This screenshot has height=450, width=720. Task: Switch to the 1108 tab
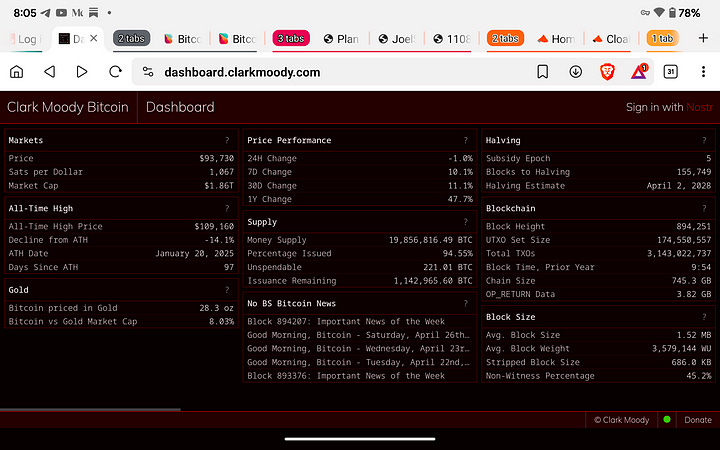[451, 39]
